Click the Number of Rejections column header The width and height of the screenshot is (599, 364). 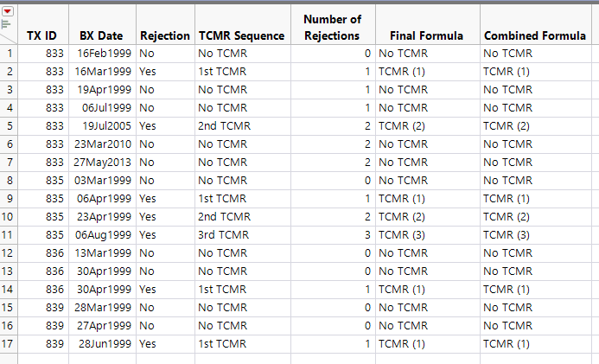pyautogui.click(x=332, y=27)
